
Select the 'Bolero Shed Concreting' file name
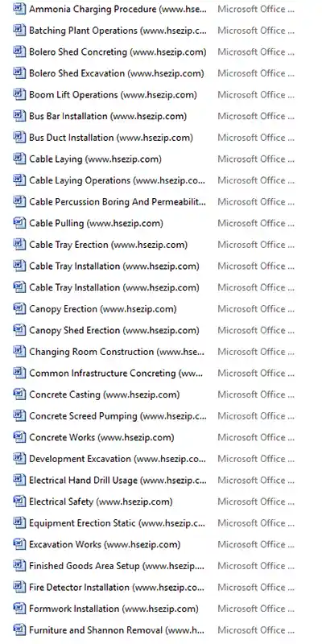(118, 52)
